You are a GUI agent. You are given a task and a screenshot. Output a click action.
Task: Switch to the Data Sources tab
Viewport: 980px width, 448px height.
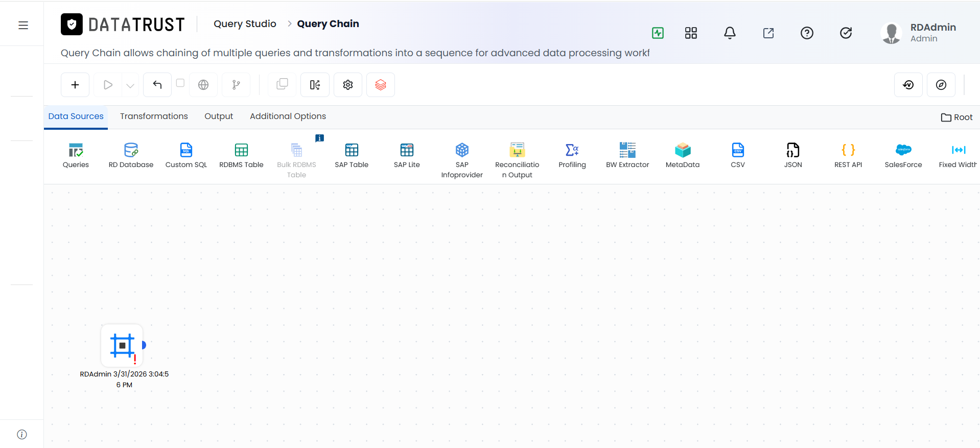[76, 116]
